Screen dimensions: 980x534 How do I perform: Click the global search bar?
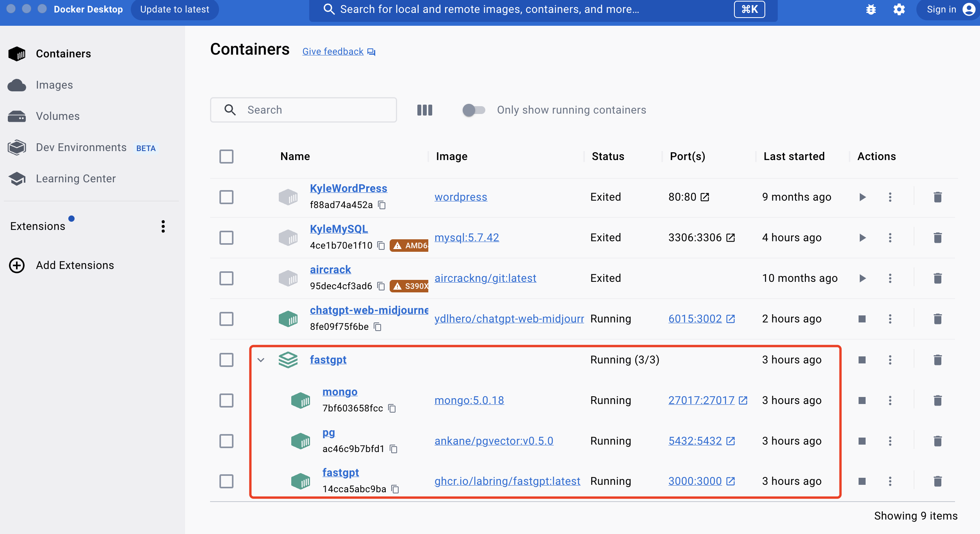coord(543,9)
